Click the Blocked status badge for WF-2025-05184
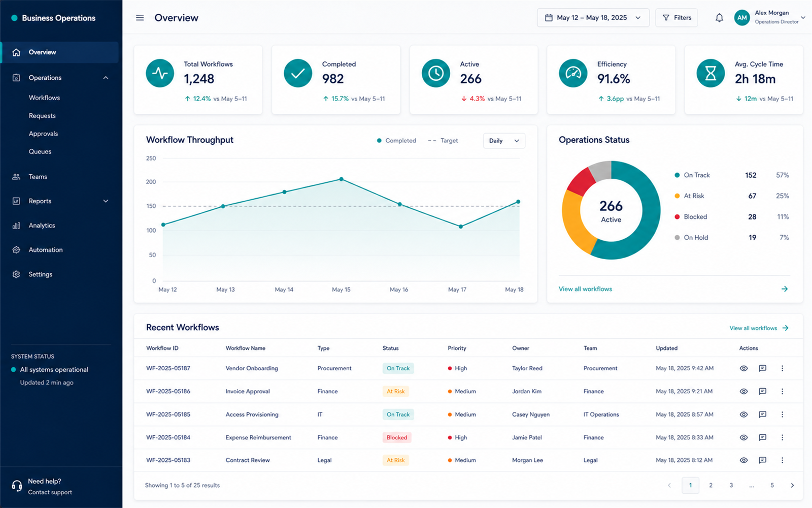This screenshot has width=812, height=508. [x=396, y=437]
